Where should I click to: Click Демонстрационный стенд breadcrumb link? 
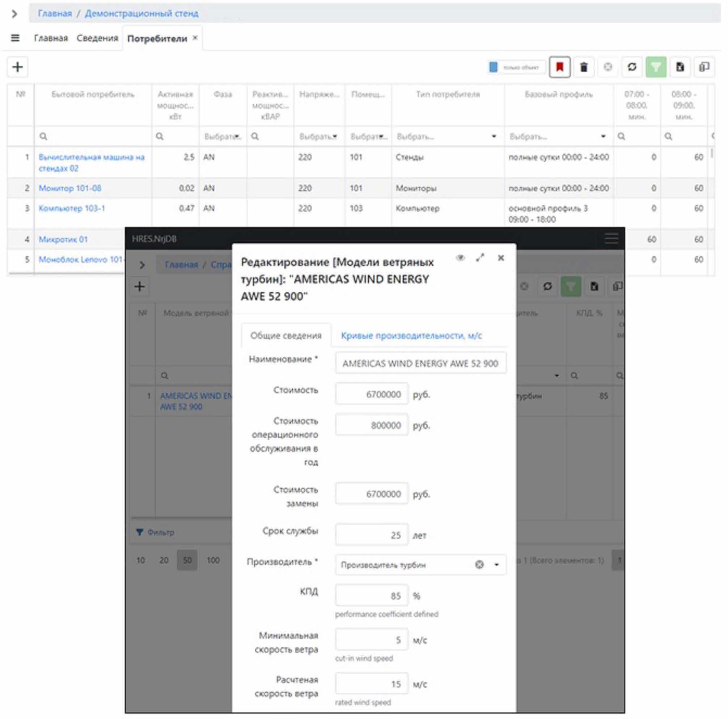141,13
